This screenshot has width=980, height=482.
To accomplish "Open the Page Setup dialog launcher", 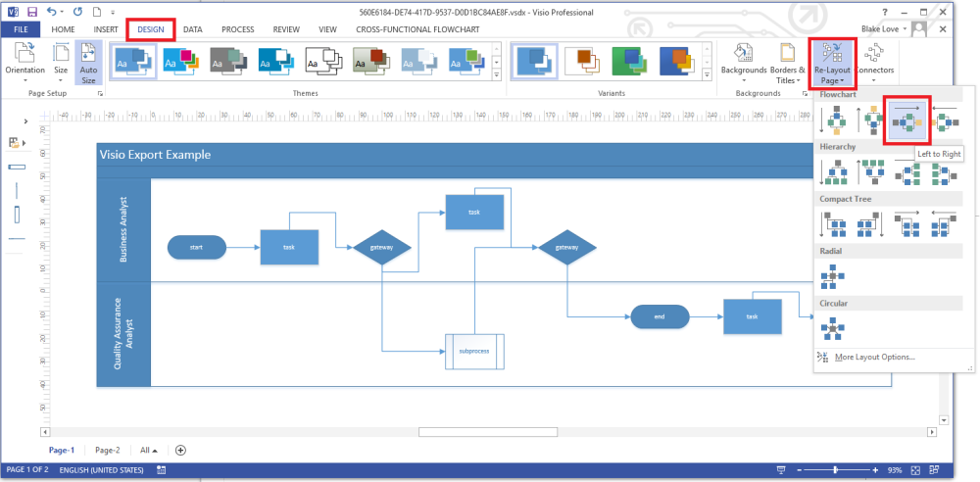I will click(x=99, y=94).
